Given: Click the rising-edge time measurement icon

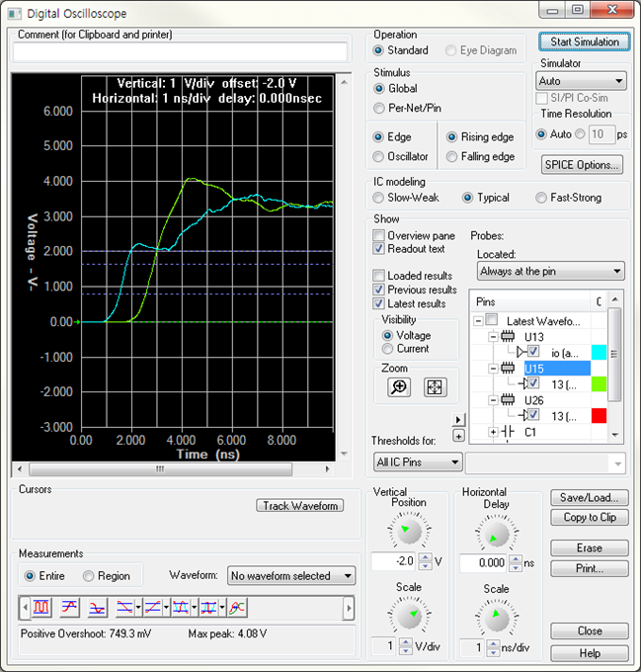Looking at the screenshot, I should tap(152, 608).
